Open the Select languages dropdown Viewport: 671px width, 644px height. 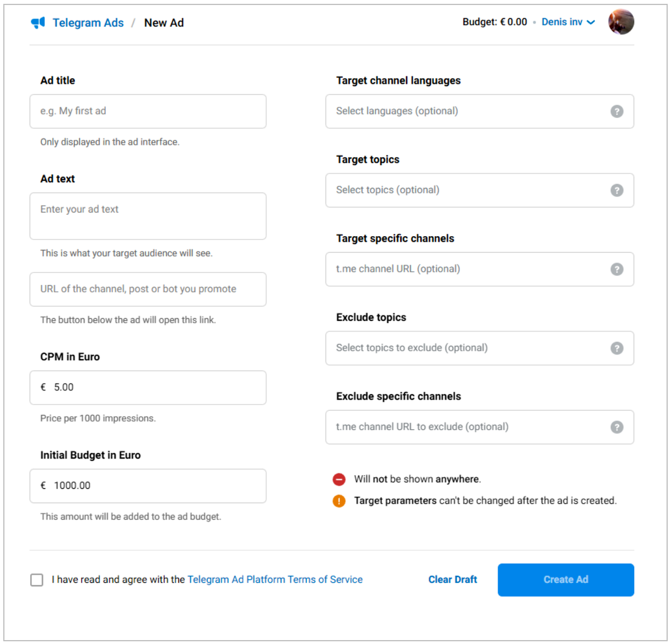coord(480,111)
